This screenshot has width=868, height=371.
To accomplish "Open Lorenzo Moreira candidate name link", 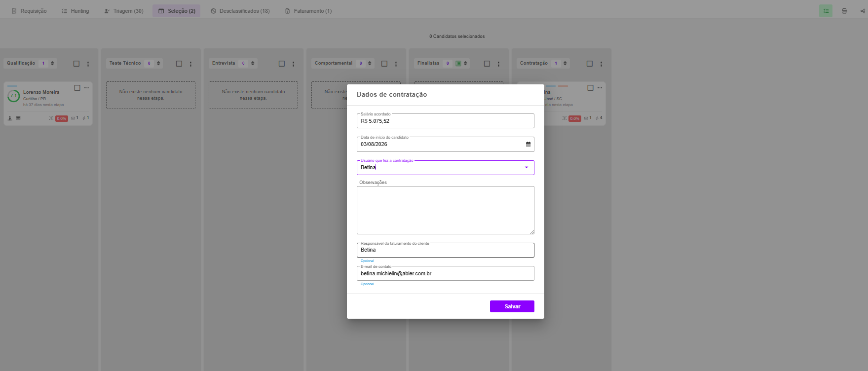I will [x=41, y=92].
